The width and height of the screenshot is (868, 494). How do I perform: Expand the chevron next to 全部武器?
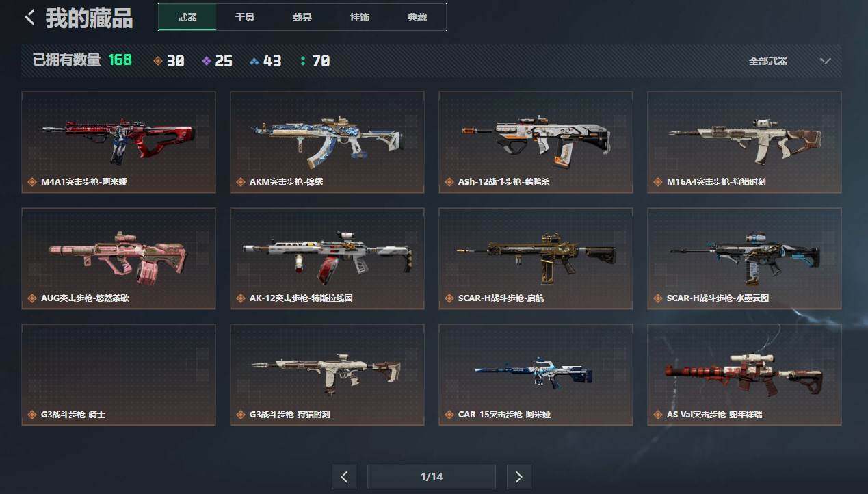click(x=826, y=61)
